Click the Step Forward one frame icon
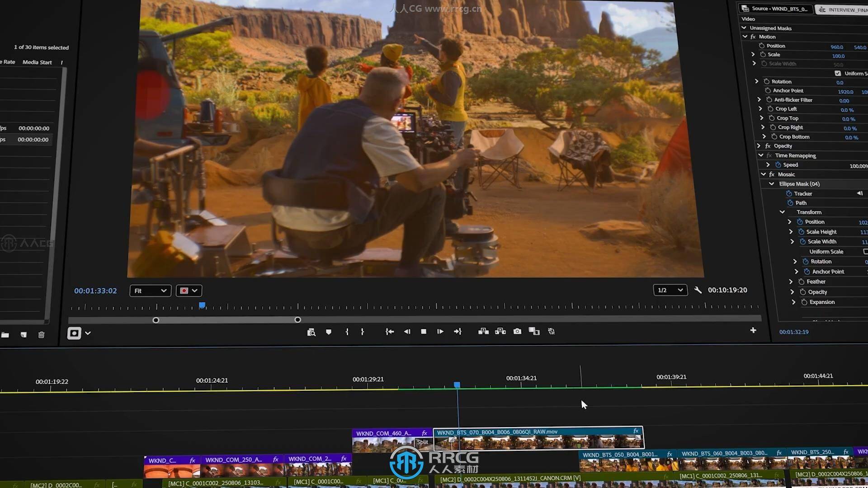 pyautogui.click(x=440, y=332)
